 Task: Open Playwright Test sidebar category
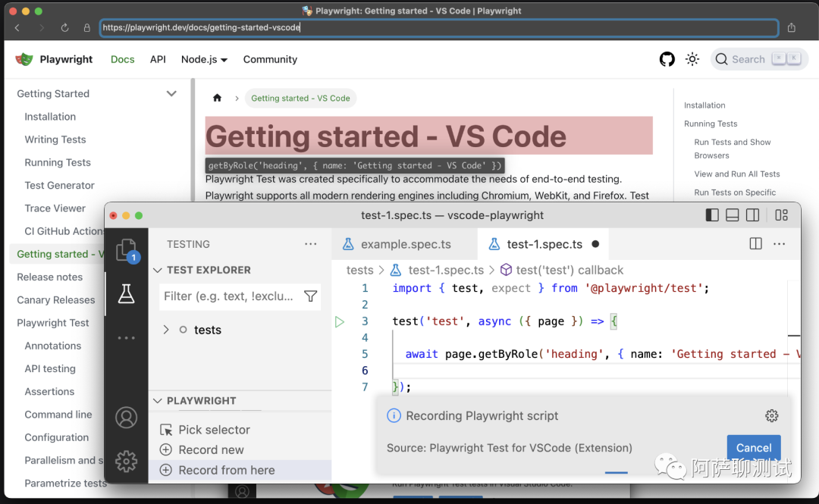(53, 323)
